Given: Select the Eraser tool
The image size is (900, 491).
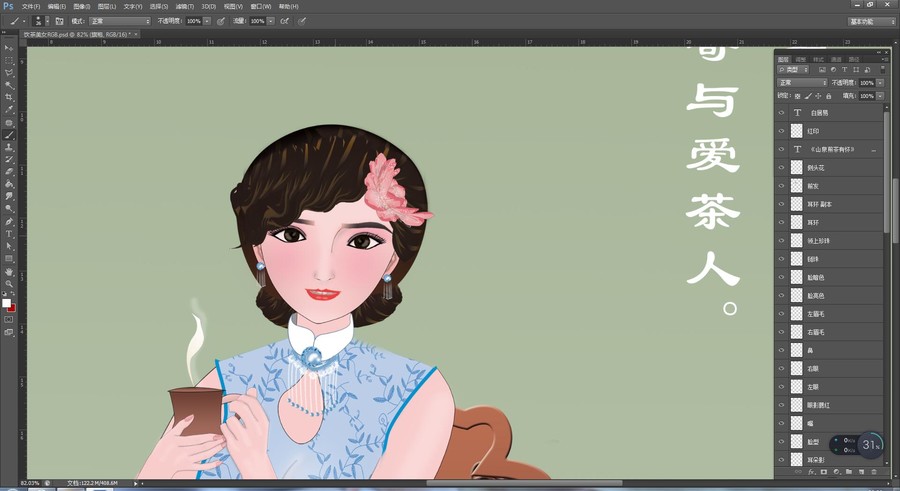Looking at the screenshot, I should pos(9,172).
